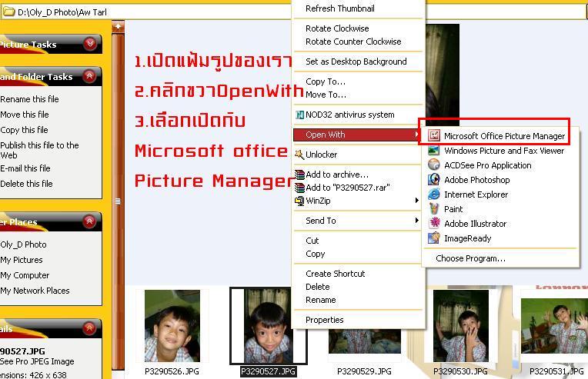588x379 pixels.
Task: Click the folder icon in address bar
Action: (8, 12)
